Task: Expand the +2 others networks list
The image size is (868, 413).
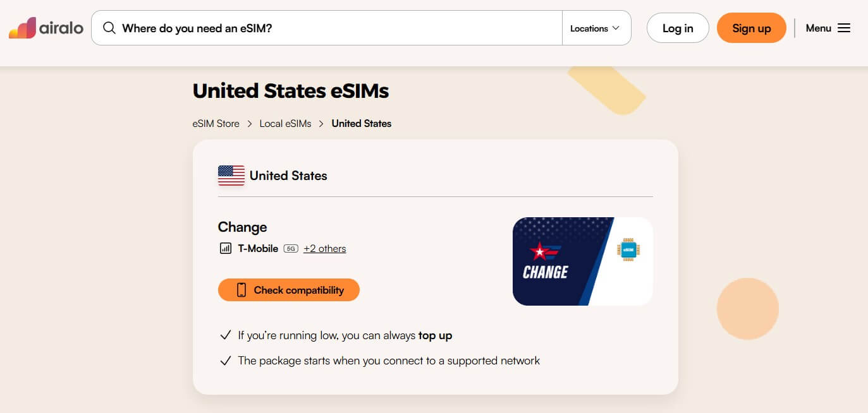Action: click(324, 249)
